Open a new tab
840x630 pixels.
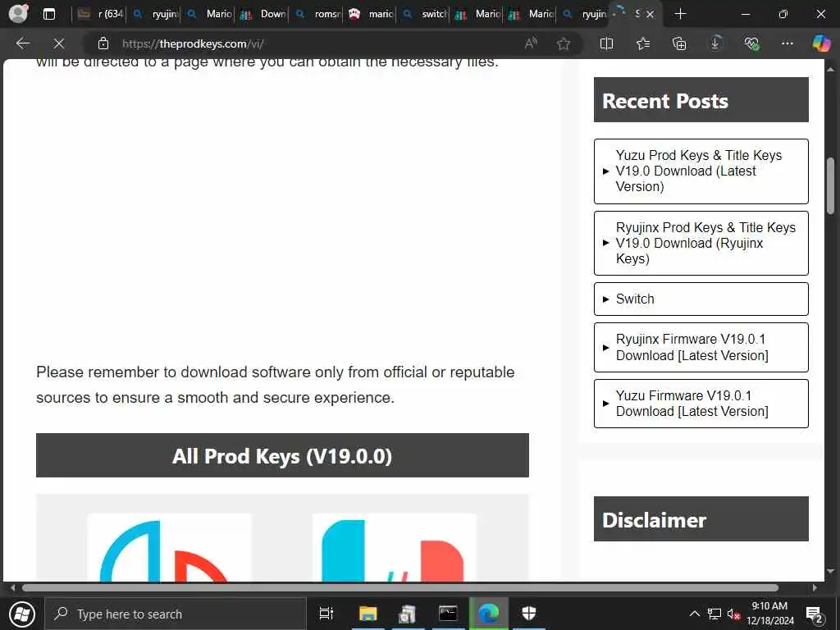click(x=680, y=14)
